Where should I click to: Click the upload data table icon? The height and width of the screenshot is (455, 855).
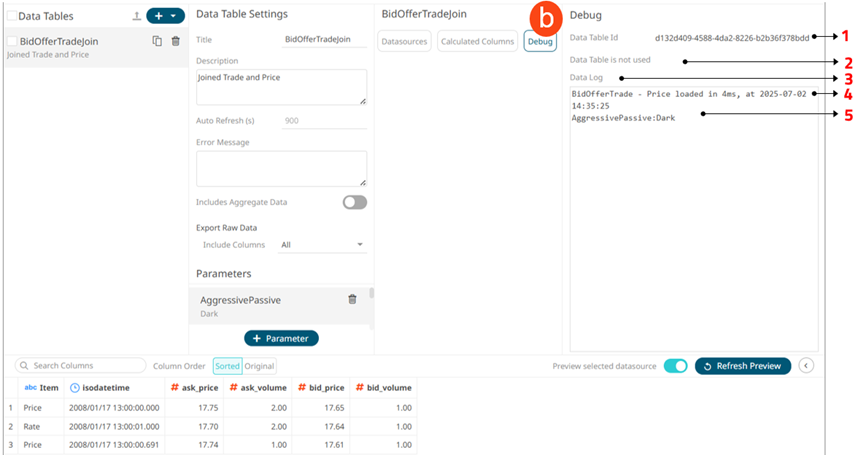[136, 17]
